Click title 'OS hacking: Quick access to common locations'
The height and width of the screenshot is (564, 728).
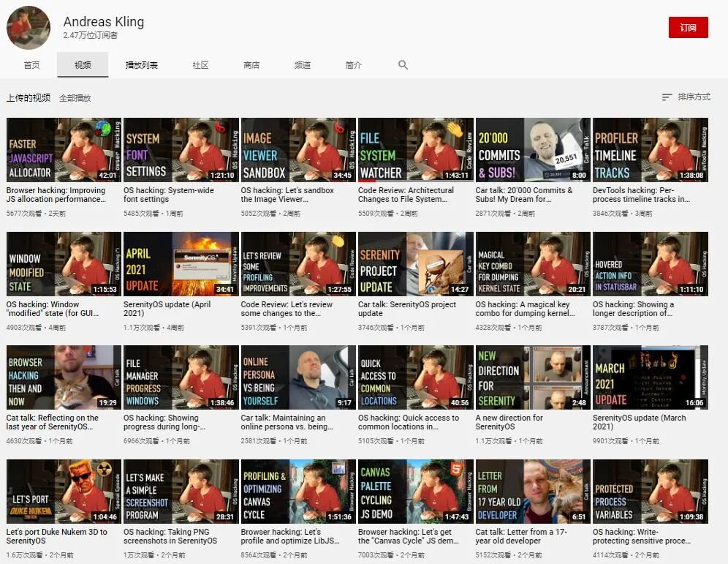coord(409,422)
